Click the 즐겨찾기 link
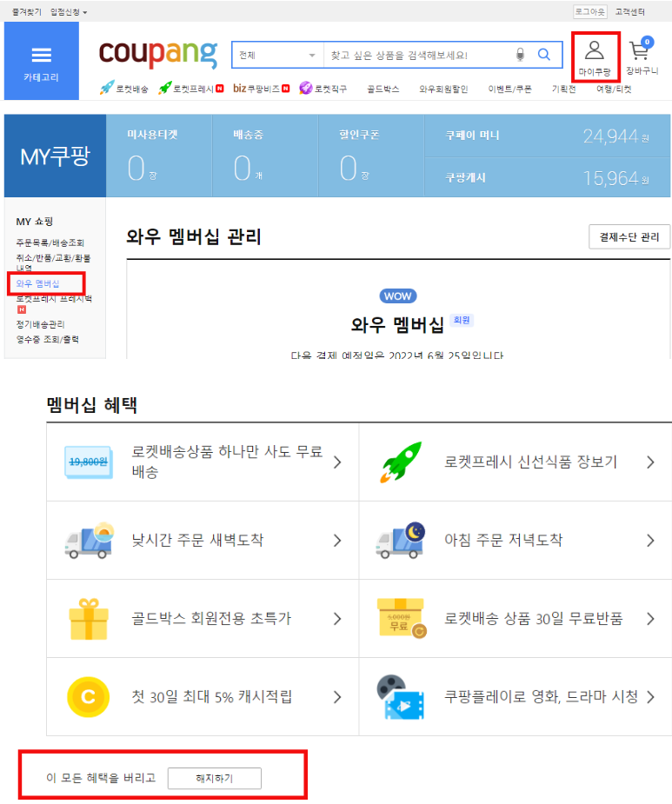The height and width of the screenshot is (804, 672). 27,12
